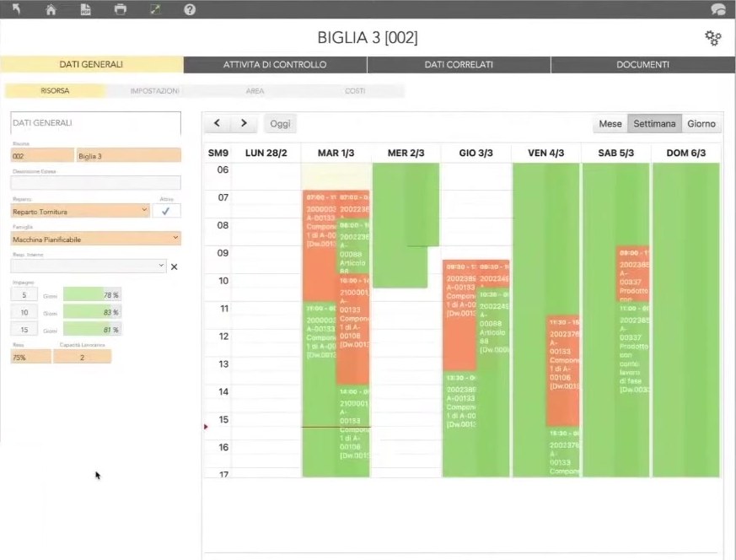Open Friday's 11:30 orange event

(x=563, y=370)
